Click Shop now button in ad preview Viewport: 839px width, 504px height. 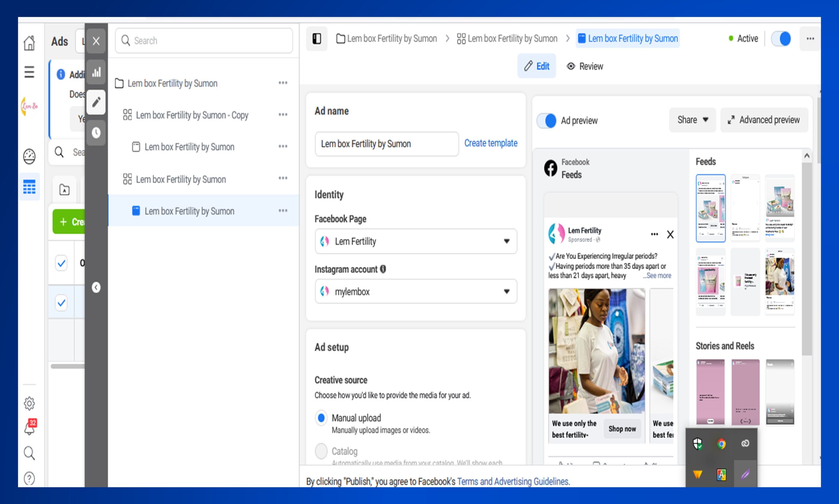pos(622,429)
